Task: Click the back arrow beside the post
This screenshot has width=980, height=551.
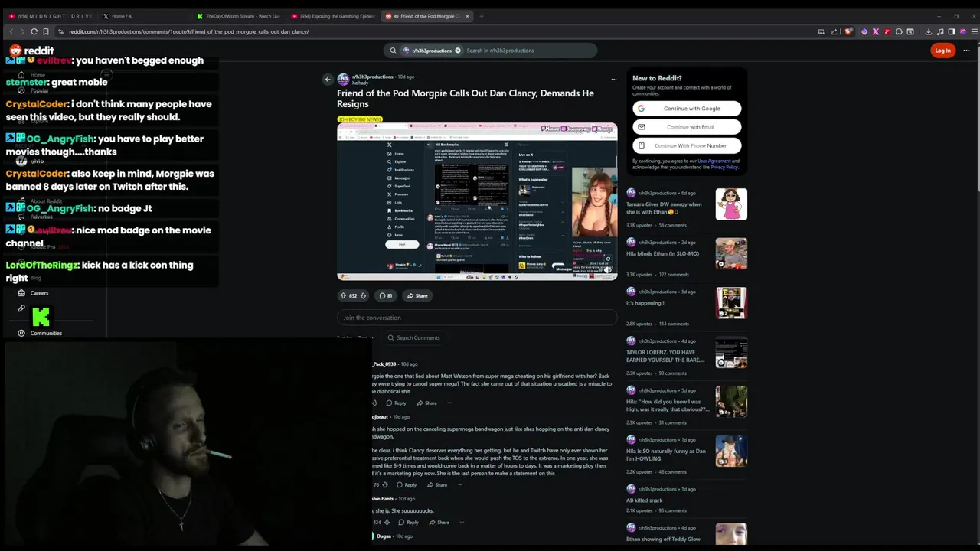Action: pyautogui.click(x=328, y=79)
